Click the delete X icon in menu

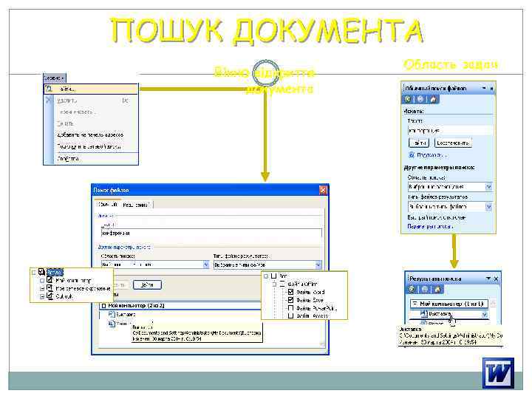click(50, 100)
